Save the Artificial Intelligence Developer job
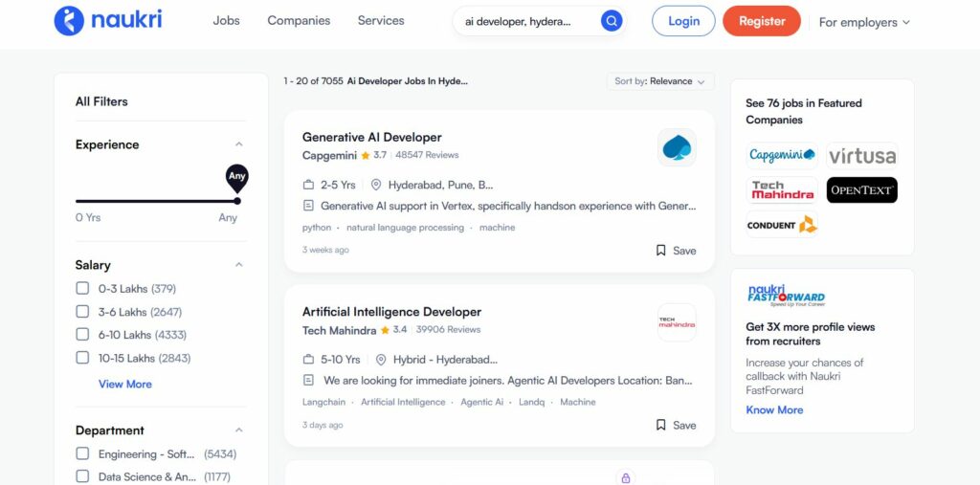Image resolution: width=980 pixels, height=485 pixels. [676, 426]
